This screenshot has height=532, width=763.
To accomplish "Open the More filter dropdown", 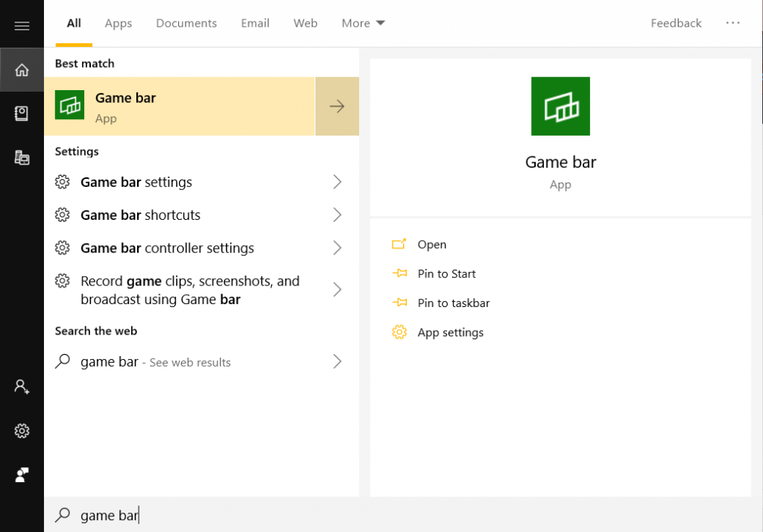I will pyautogui.click(x=363, y=23).
